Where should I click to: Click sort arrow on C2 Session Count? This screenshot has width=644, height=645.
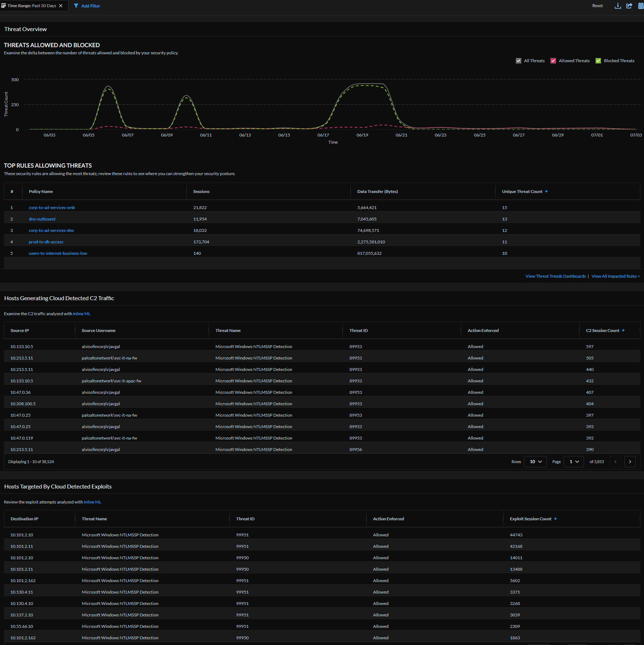(x=623, y=331)
